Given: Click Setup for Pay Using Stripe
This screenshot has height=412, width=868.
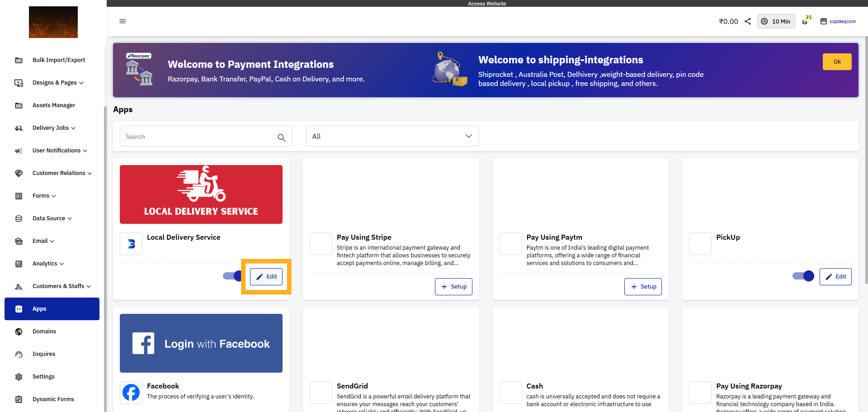Looking at the screenshot, I should point(453,287).
